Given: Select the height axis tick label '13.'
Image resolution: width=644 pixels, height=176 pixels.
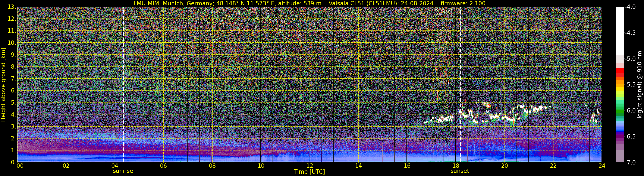Looking at the screenshot, I should [x=12, y=7].
